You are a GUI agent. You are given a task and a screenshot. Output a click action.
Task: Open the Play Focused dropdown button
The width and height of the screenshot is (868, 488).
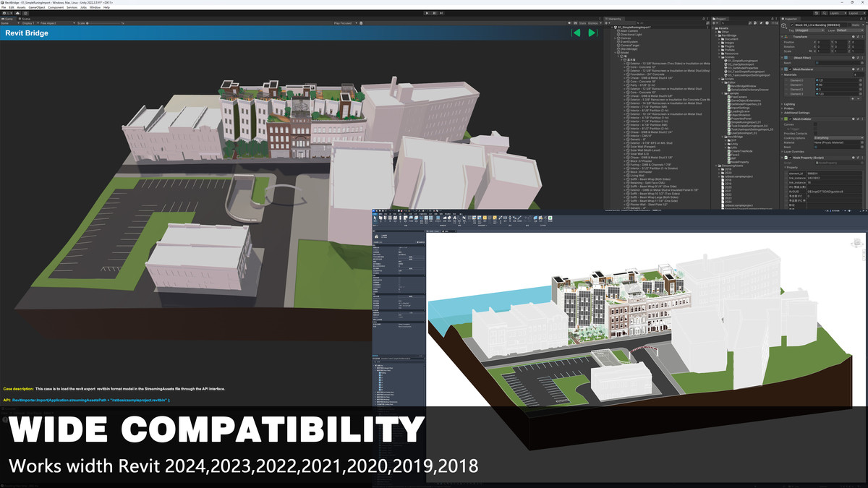pyautogui.click(x=344, y=23)
